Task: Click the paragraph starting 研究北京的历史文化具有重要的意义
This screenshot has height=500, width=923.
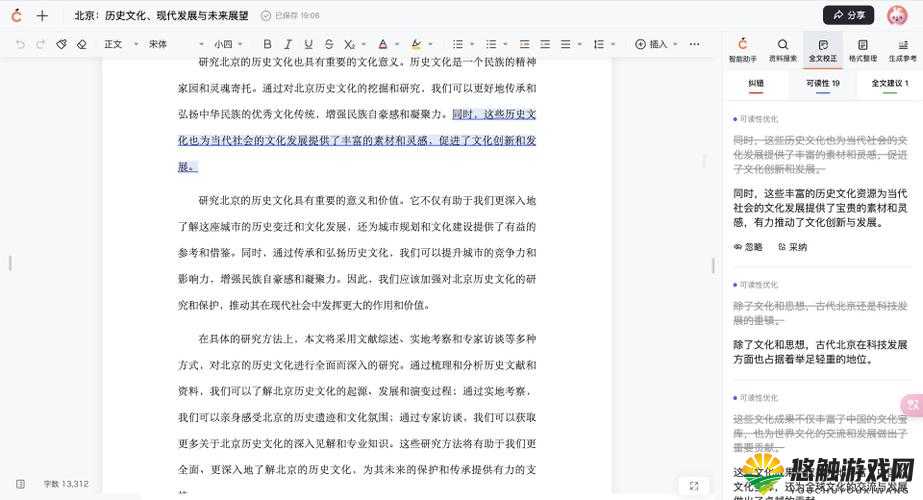Action: coord(357,253)
